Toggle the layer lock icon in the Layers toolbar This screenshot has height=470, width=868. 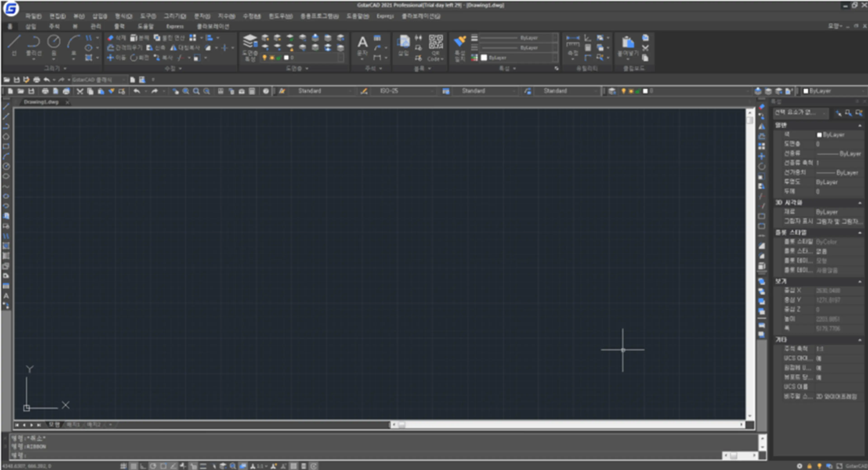[x=637, y=91]
